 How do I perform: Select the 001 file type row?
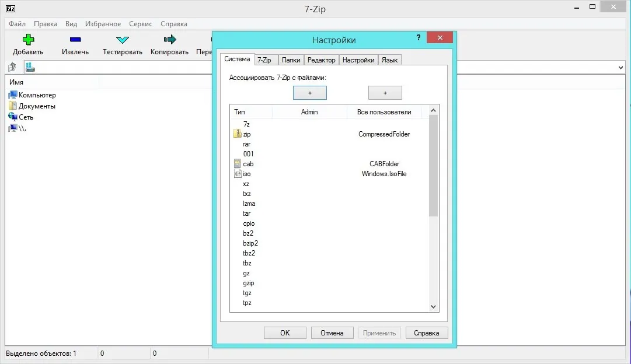tap(329, 153)
